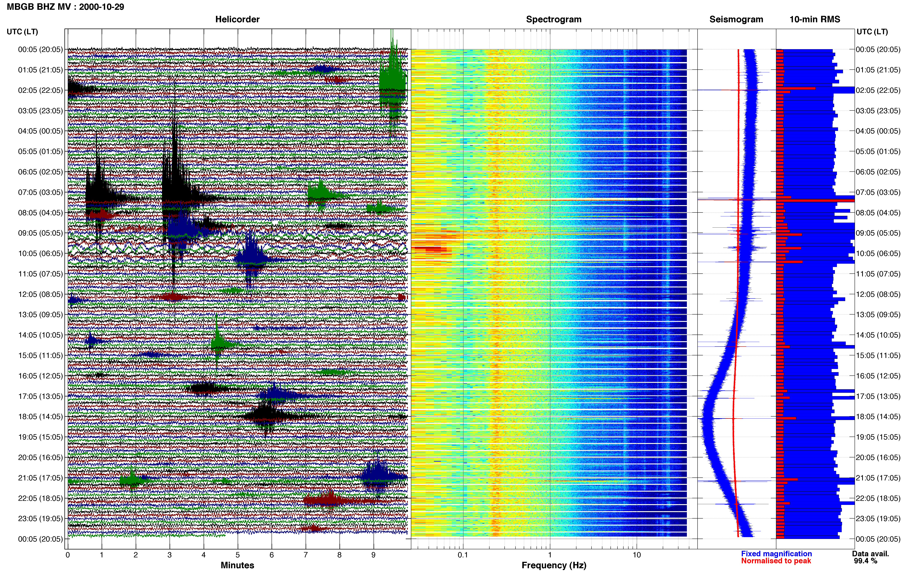This screenshot has width=924, height=578.
Task: Click the title 'MBGB BHZ MV : 2000-10-29'
Action: [x=65, y=6]
